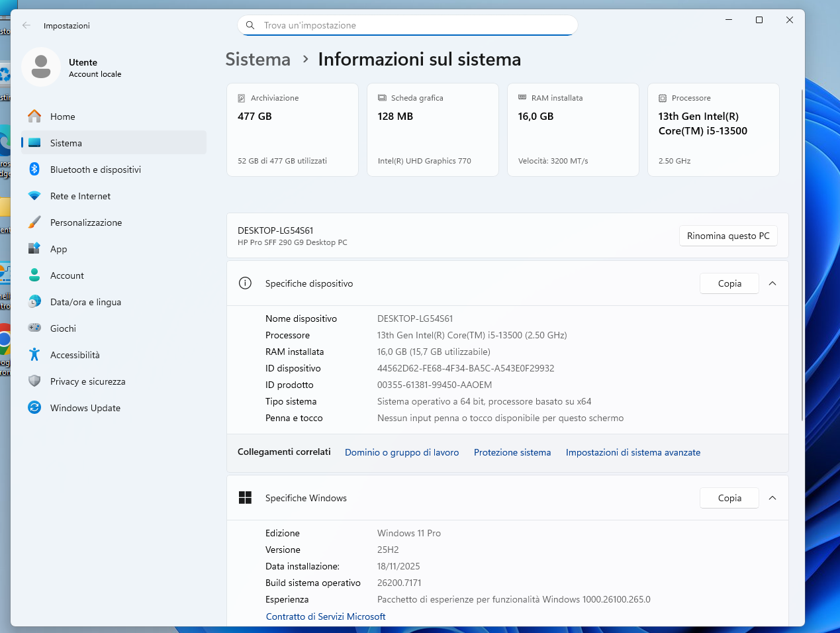Open the RAM installata 16,0 GB card
The width and height of the screenshot is (840, 633).
[573, 130]
